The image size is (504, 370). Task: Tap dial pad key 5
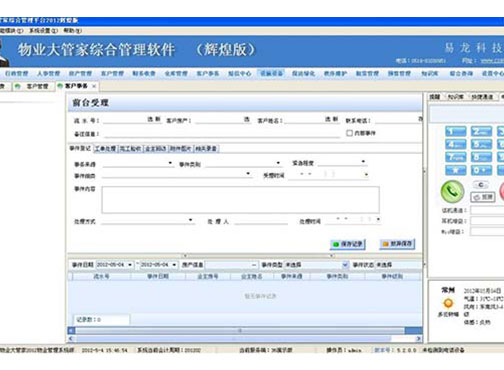[481, 144]
